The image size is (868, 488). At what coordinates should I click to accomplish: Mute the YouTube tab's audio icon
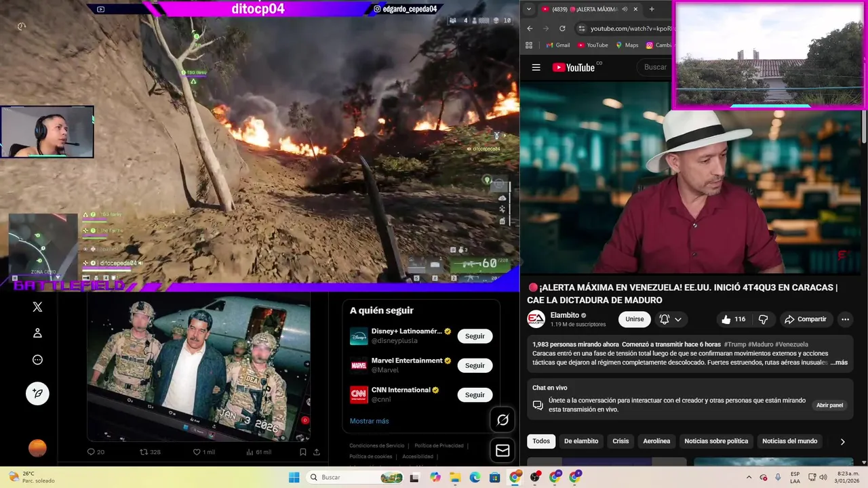point(625,9)
